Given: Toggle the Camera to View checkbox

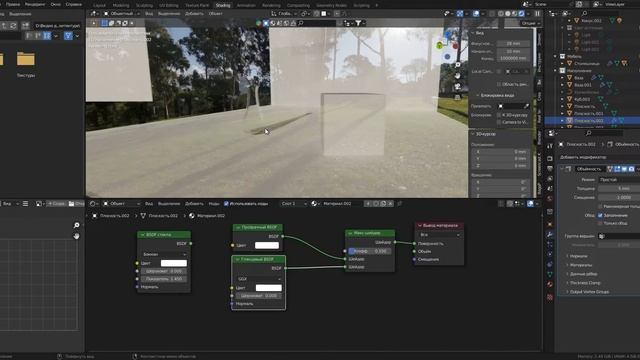Looking at the screenshot, I should (499, 122).
